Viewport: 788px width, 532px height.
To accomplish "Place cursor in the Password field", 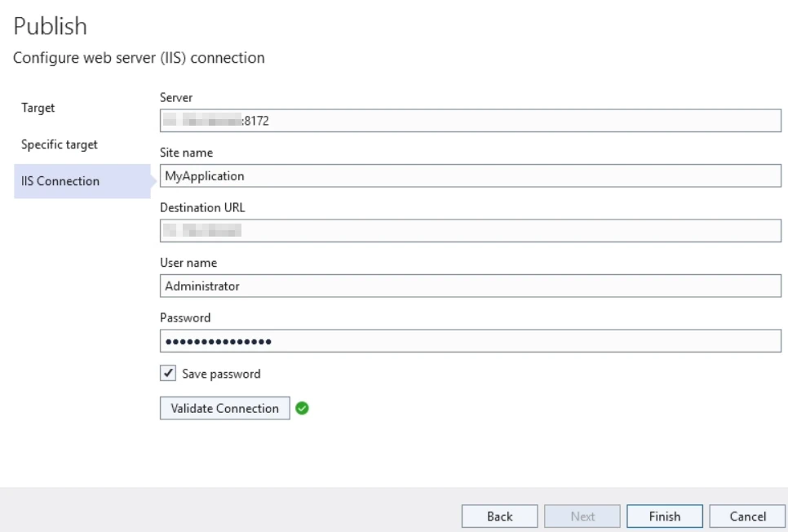I will coord(471,340).
